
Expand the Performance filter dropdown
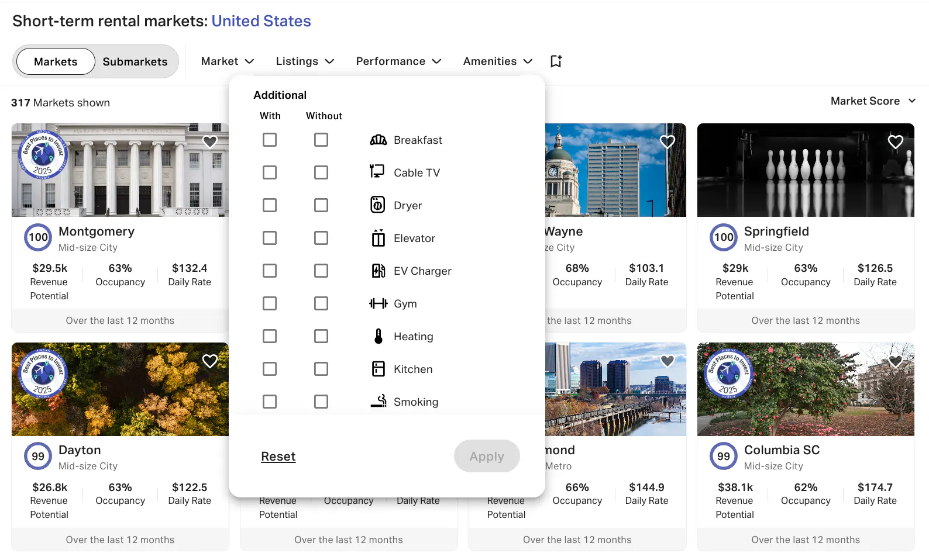[x=398, y=61]
